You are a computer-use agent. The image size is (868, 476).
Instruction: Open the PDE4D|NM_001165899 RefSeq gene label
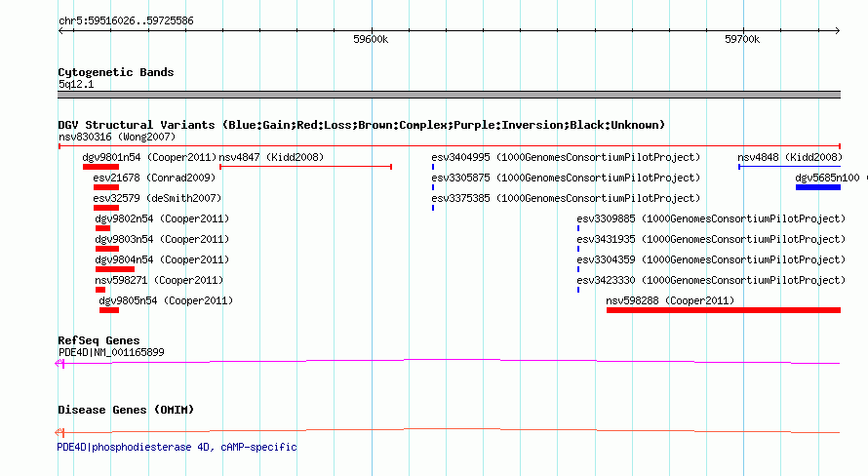coord(111,352)
